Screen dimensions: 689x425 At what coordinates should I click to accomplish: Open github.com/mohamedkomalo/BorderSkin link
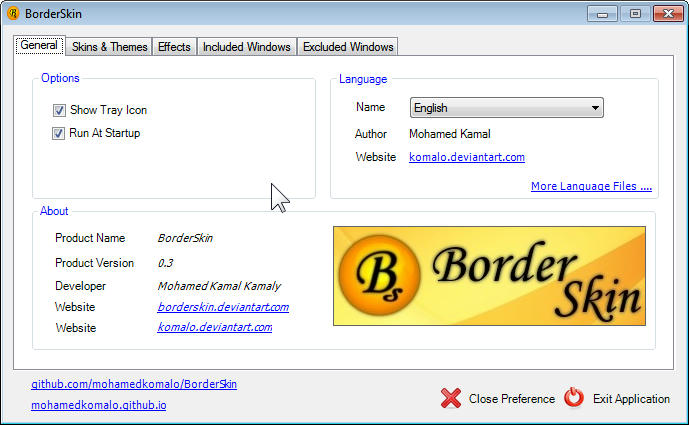pyautogui.click(x=134, y=384)
